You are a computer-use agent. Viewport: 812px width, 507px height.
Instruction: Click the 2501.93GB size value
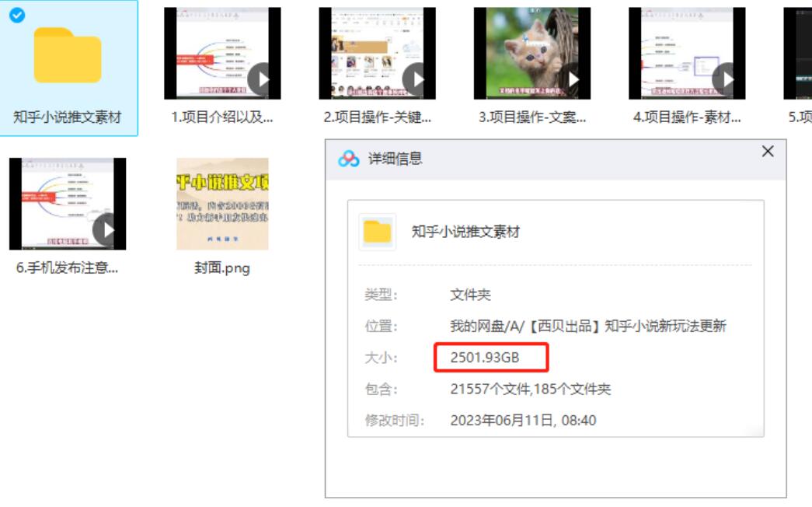[485, 358]
